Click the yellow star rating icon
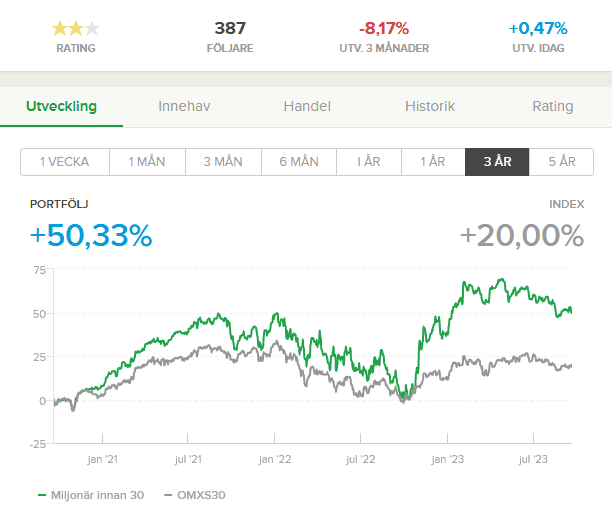Screen dimensions: 612x510 (x=76, y=28)
